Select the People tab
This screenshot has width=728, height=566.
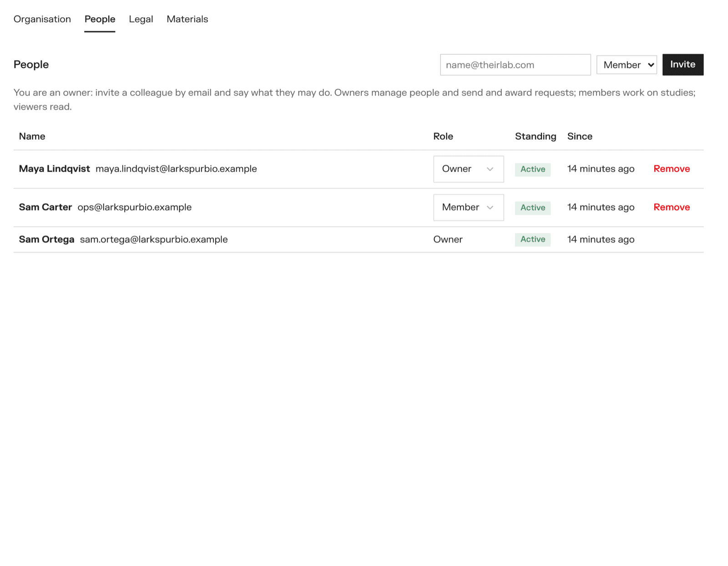[100, 19]
